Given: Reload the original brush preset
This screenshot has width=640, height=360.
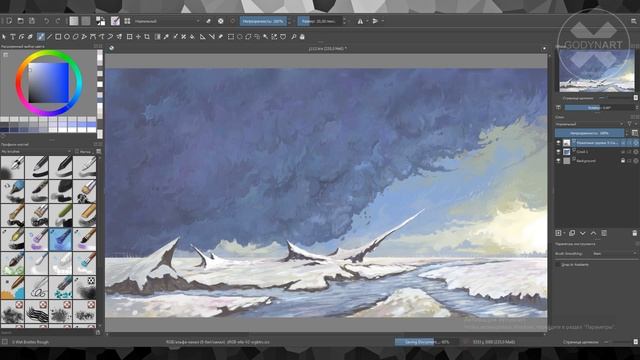Looking at the screenshot, I should click(x=233, y=21).
